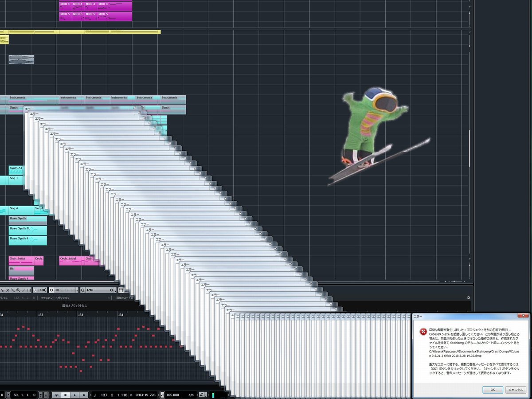Click キャンセル in the error dialog
The width and height of the screenshot is (532, 399).
pos(516,390)
